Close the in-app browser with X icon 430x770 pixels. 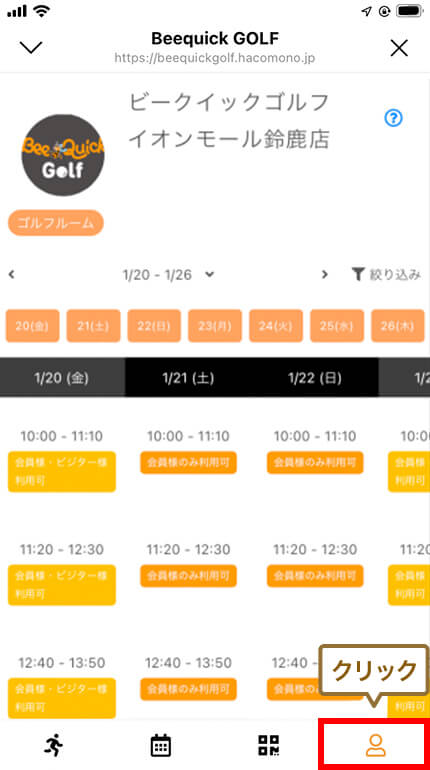399,48
